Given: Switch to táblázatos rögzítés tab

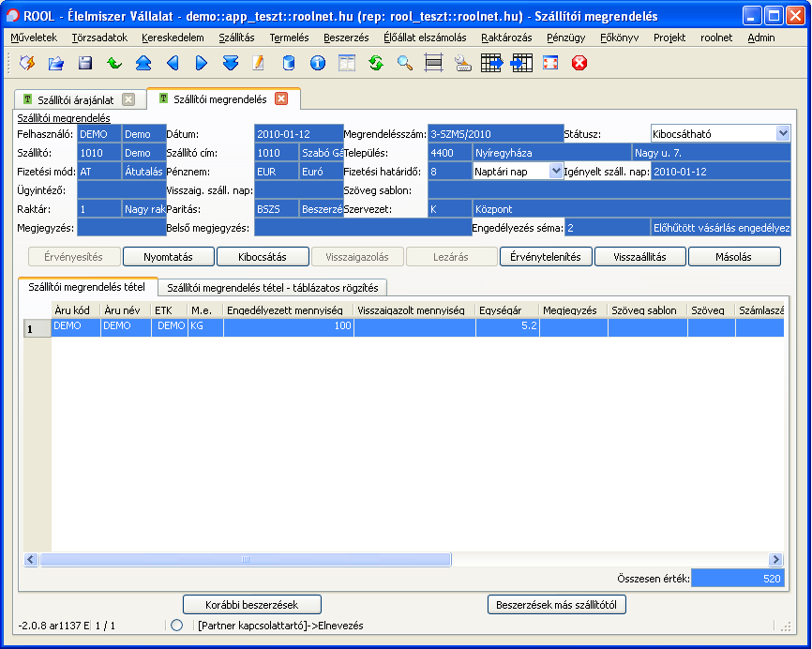Looking at the screenshot, I should [272, 287].
